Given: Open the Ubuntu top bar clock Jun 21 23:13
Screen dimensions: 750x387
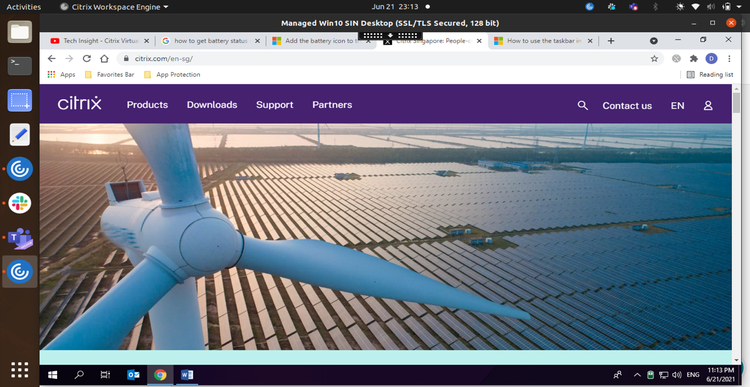Looking at the screenshot, I should click(x=395, y=7).
